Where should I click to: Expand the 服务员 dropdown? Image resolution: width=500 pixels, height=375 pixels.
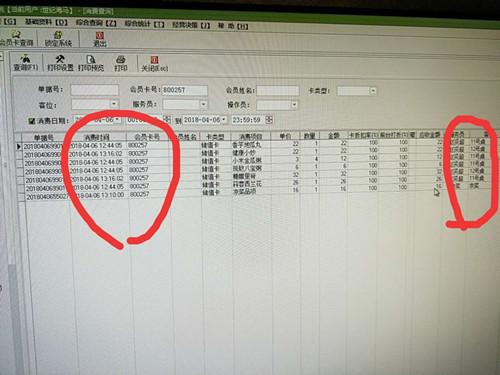coord(203,104)
